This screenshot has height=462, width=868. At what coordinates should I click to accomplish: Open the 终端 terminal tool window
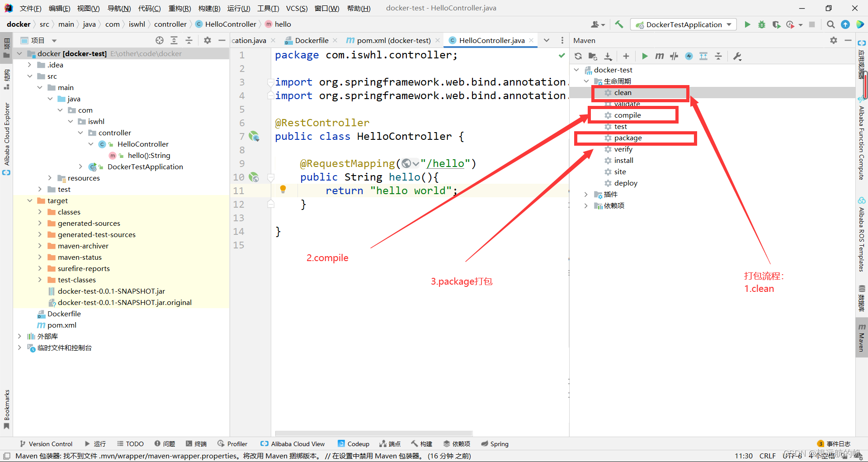[x=196, y=444]
